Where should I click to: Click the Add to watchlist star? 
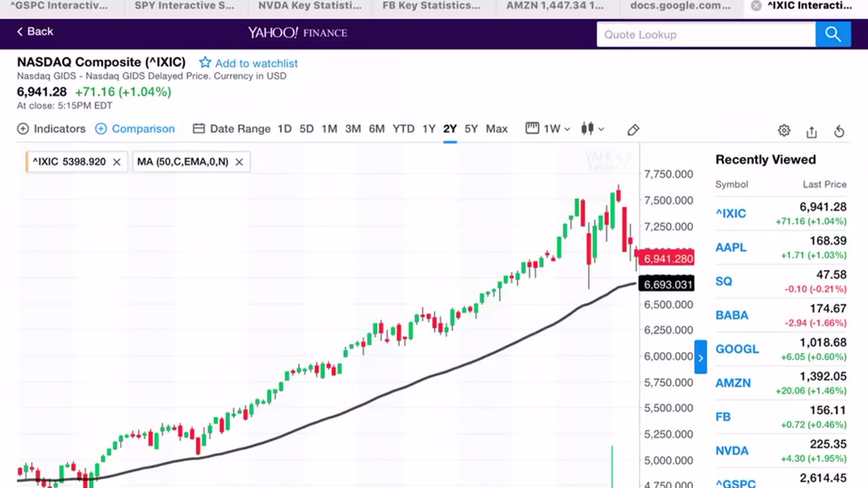(x=205, y=62)
